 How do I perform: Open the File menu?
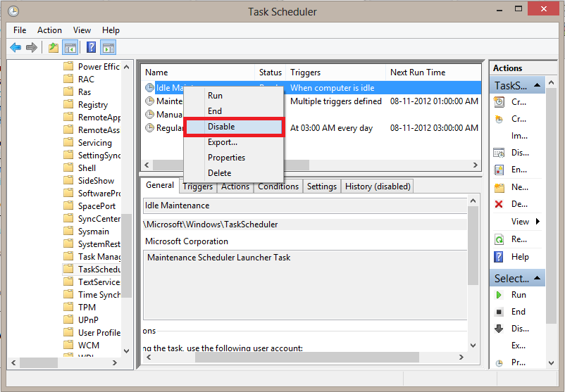20,30
